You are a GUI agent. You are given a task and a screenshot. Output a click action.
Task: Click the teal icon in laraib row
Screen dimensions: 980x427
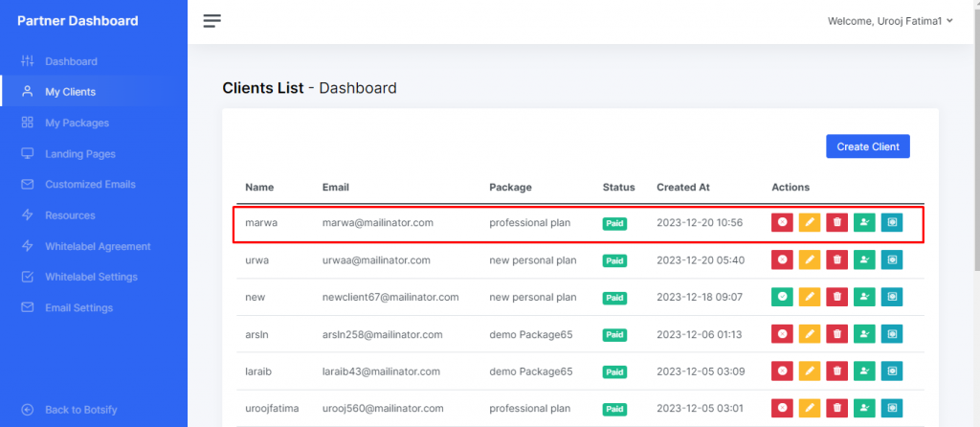click(892, 371)
